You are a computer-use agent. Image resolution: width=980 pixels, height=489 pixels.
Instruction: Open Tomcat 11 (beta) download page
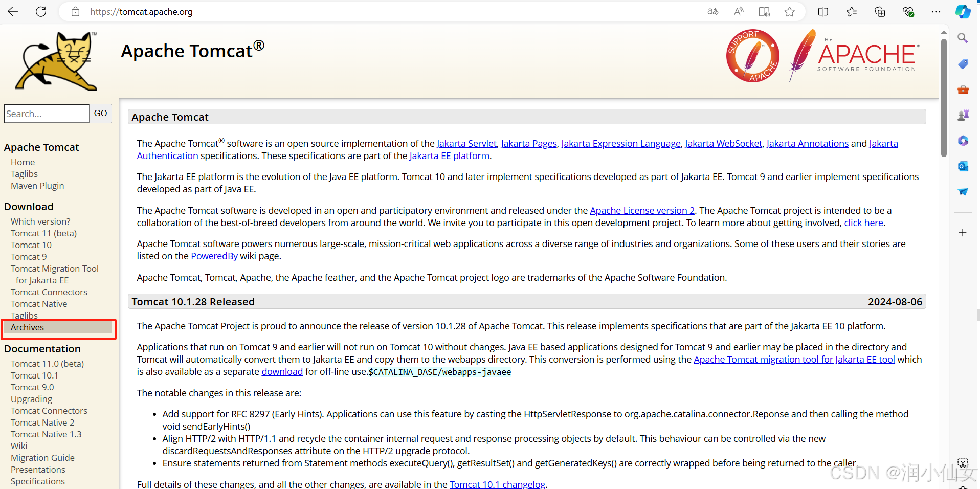pyautogui.click(x=43, y=233)
